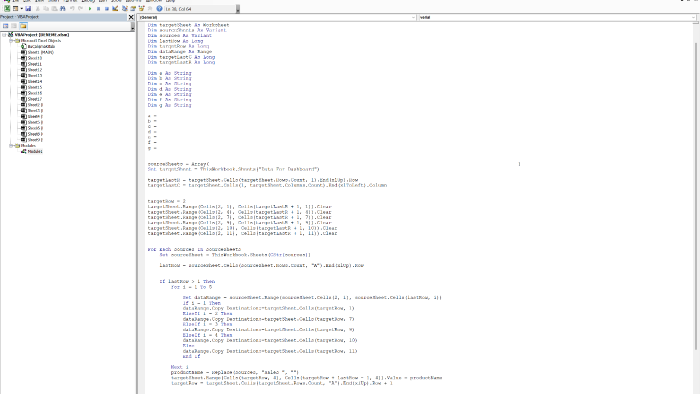Image resolution: width=700 pixels, height=394 pixels.
Task: Click the Reset (stop) square icon
Action: pos(107,8)
